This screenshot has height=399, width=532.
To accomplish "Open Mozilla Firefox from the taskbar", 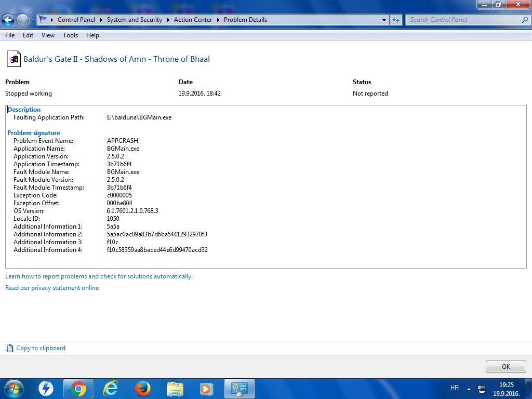I will click(143, 389).
